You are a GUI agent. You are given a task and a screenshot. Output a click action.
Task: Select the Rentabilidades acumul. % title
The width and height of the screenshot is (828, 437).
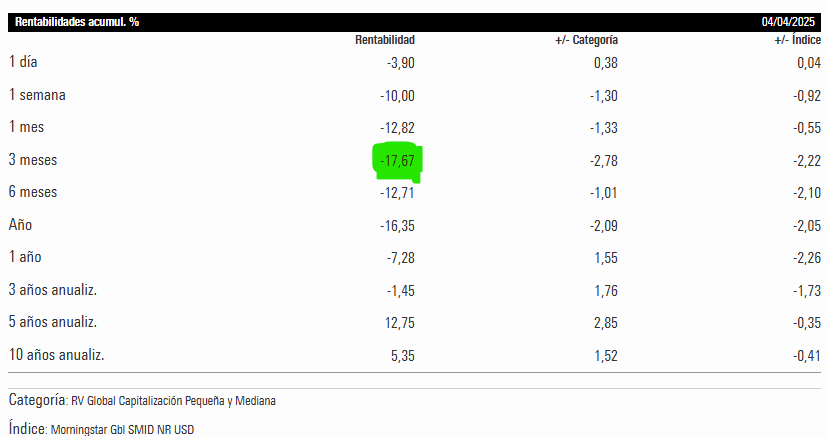tap(77, 21)
